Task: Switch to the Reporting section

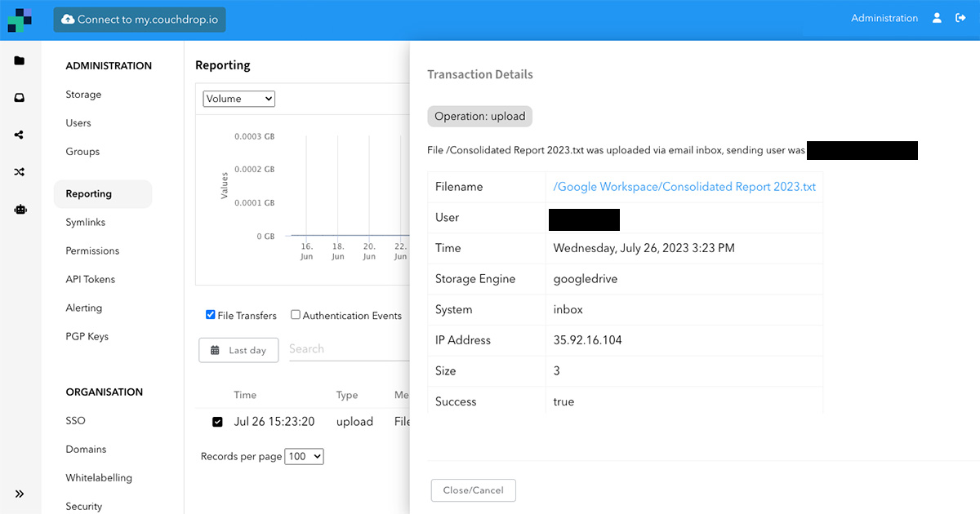Action: [x=88, y=193]
